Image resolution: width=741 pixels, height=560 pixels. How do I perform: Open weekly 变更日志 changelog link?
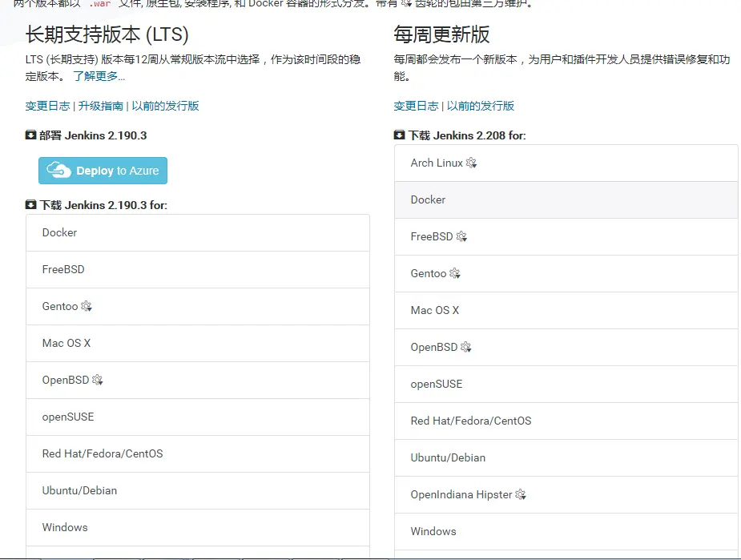pyautogui.click(x=416, y=106)
